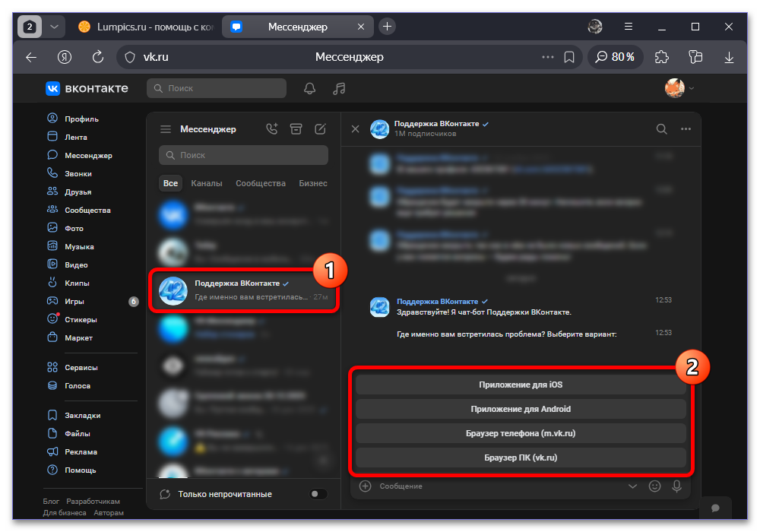Open Друзья in the left sidebar
760x532 pixels.
point(78,192)
